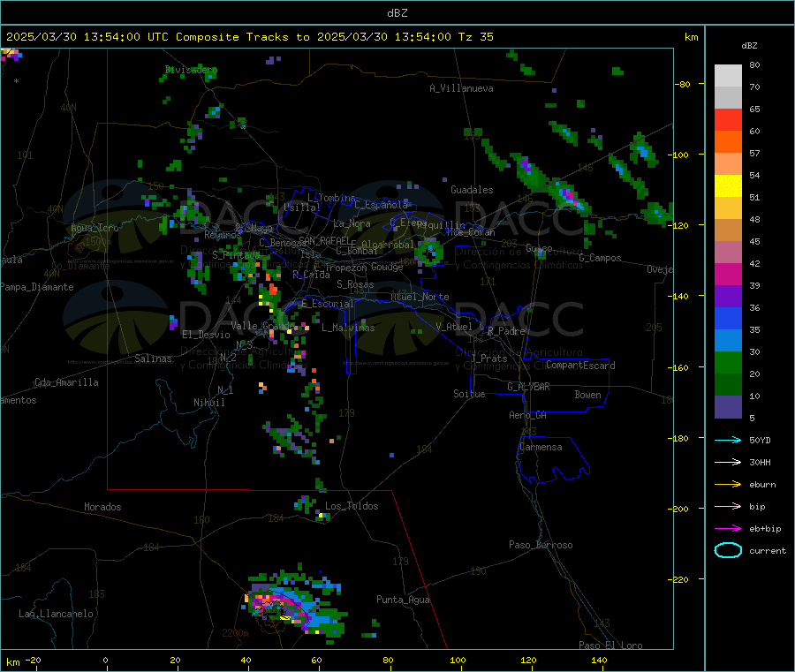Image resolution: width=795 pixels, height=672 pixels.
Task: Click the A_Villanueva map label
Action: tap(461, 88)
